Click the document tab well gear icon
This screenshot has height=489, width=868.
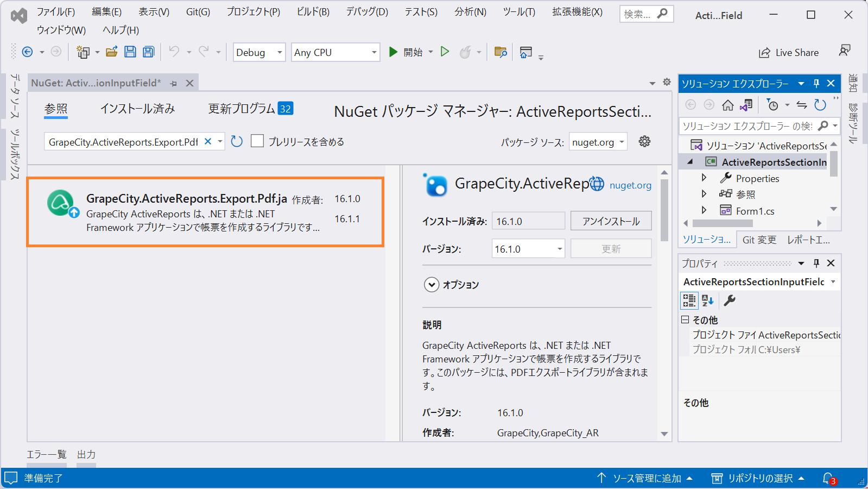pyautogui.click(x=667, y=82)
